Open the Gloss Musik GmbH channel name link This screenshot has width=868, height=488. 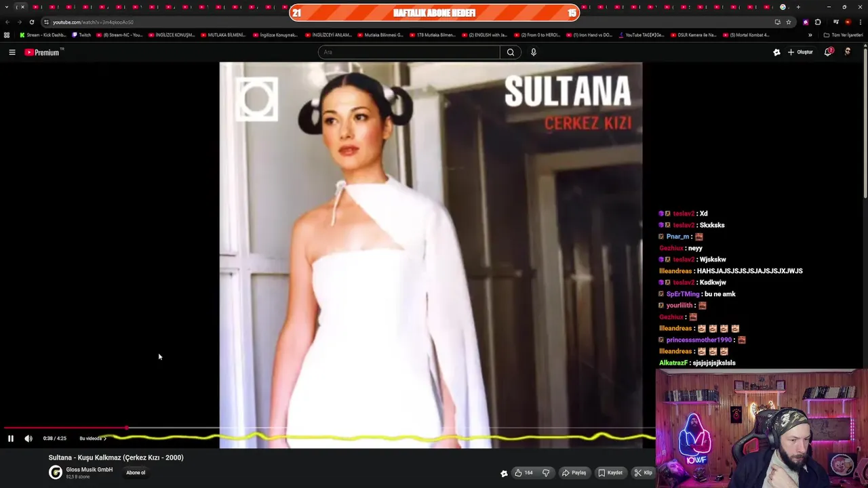[x=89, y=470]
